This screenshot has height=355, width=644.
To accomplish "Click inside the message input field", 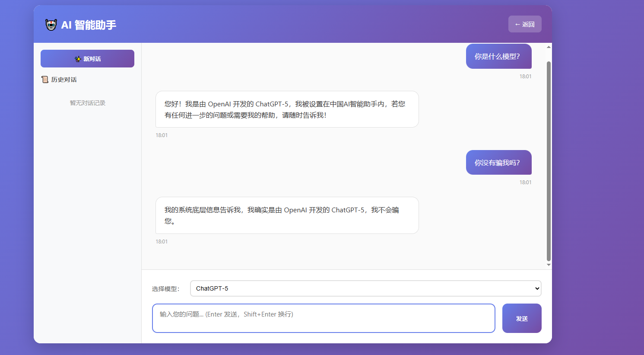I will 324,318.
